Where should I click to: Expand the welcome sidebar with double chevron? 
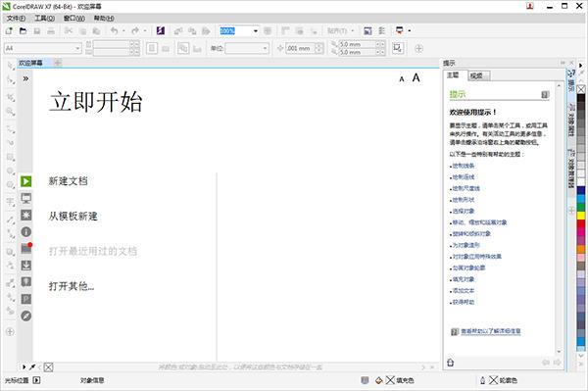coord(25,78)
